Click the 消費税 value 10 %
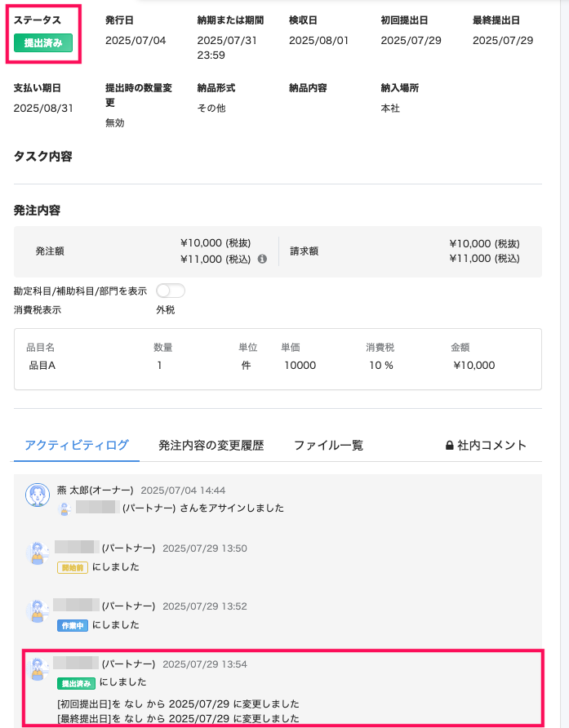 coord(381,366)
